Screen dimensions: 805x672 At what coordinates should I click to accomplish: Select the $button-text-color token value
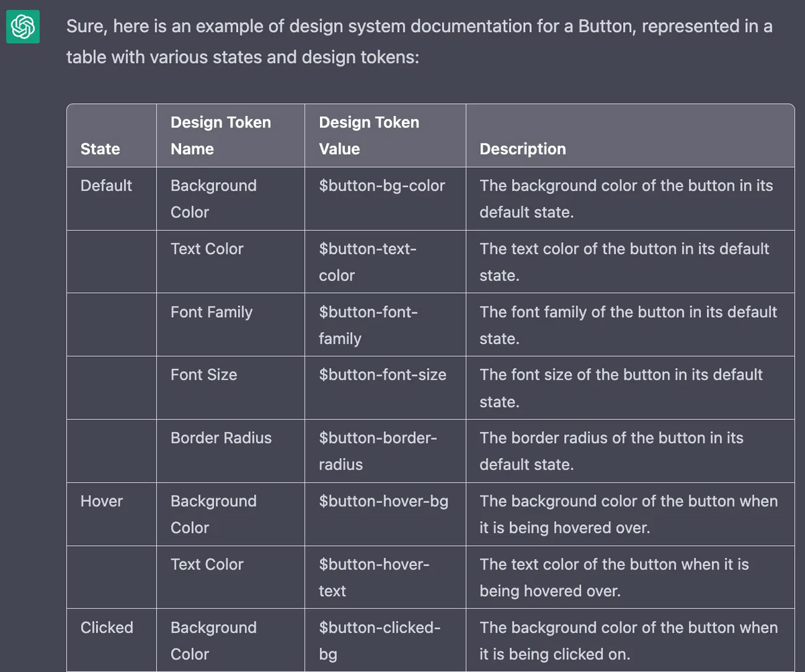pyautogui.click(x=368, y=262)
